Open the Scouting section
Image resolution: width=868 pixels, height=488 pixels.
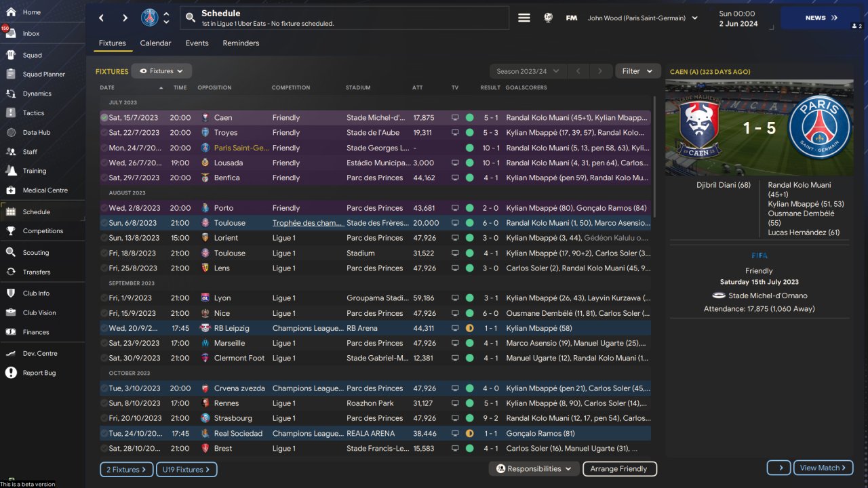point(36,253)
